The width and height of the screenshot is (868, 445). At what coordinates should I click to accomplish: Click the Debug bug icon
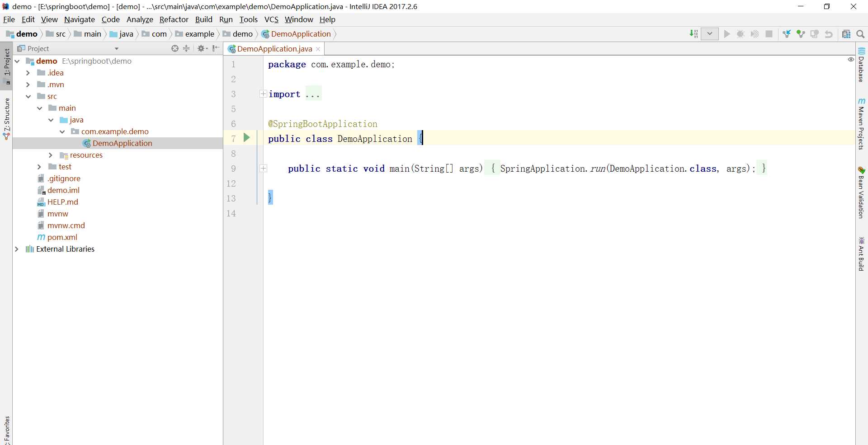[x=741, y=34]
